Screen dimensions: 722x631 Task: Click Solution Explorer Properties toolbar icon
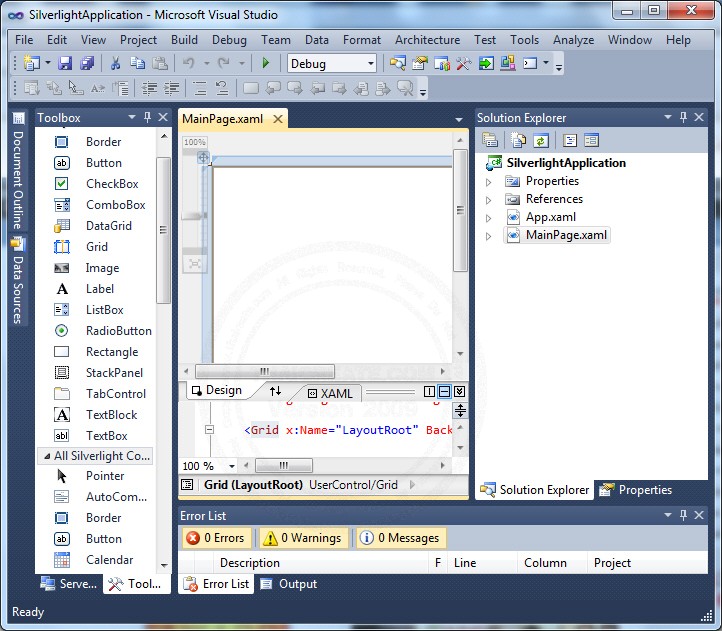(490, 140)
